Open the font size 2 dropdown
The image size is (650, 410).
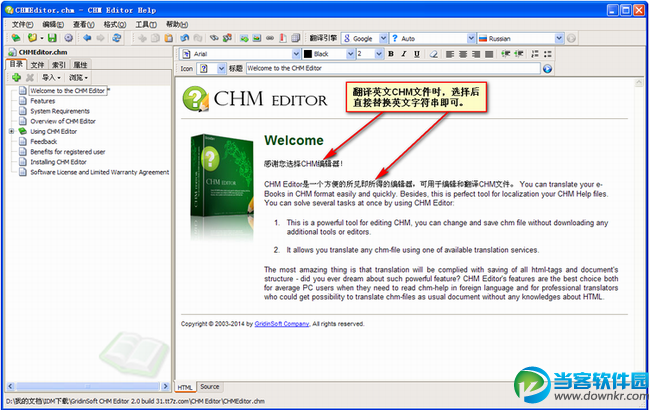[x=379, y=54]
